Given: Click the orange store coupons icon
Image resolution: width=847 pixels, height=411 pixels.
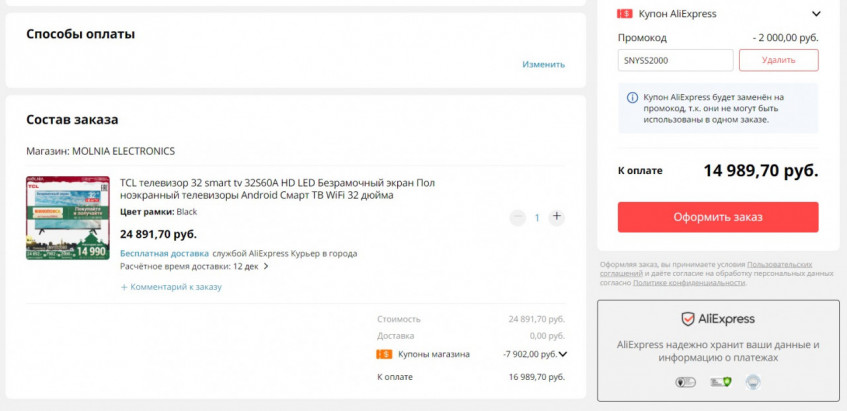Looking at the screenshot, I should (x=384, y=354).
